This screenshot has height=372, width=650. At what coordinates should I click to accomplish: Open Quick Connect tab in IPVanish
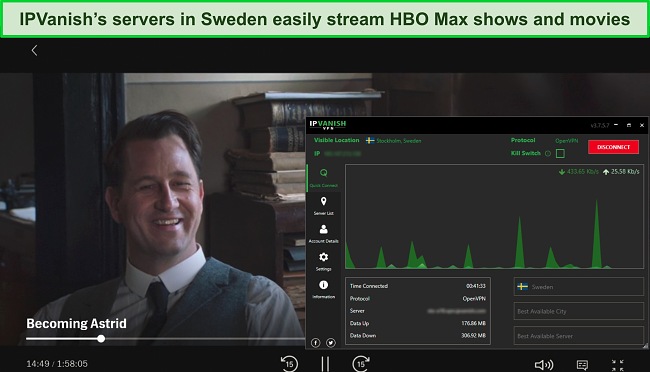click(x=323, y=177)
